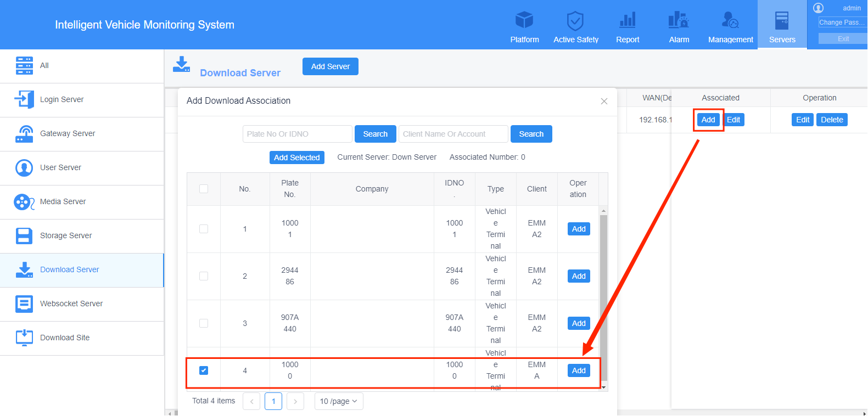
Task: Select Download Server in the sidebar menu
Action: point(82,270)
